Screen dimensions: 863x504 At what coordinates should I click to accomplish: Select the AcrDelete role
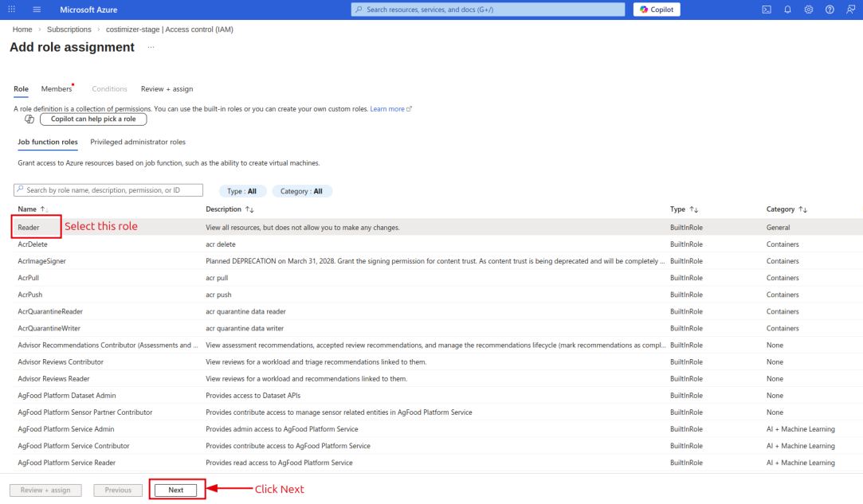pyautogui.click(x=33, y=244)
